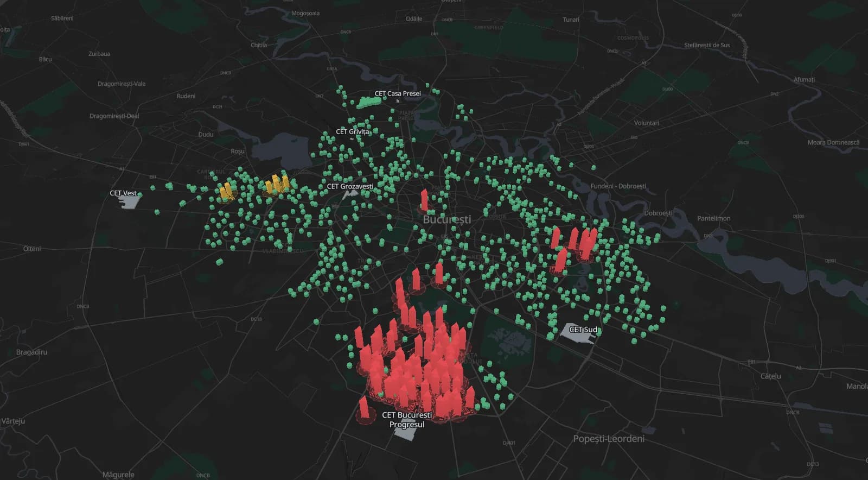
Task: Select the lone red column above București label
Action: [x=424, y=200]
